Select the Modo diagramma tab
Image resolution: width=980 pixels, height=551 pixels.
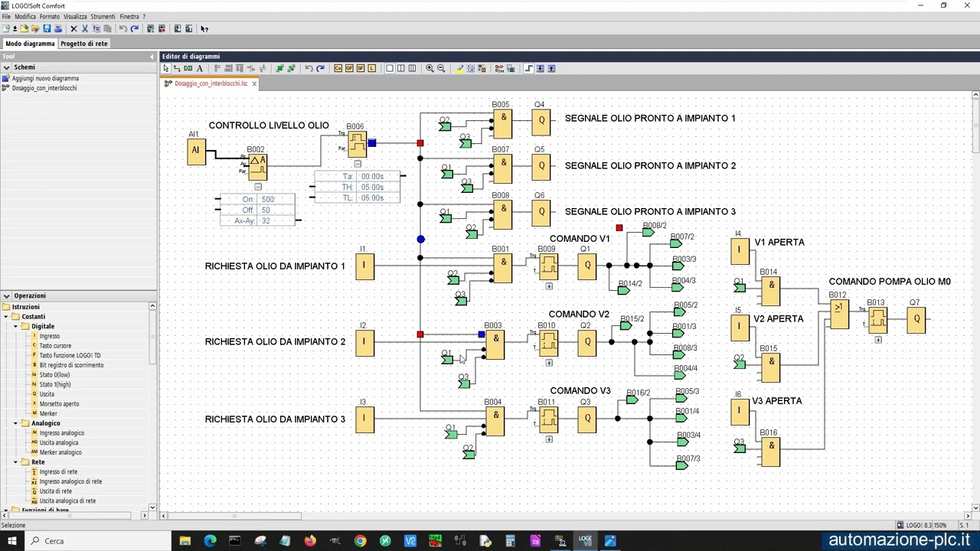[x=30, y=44]
